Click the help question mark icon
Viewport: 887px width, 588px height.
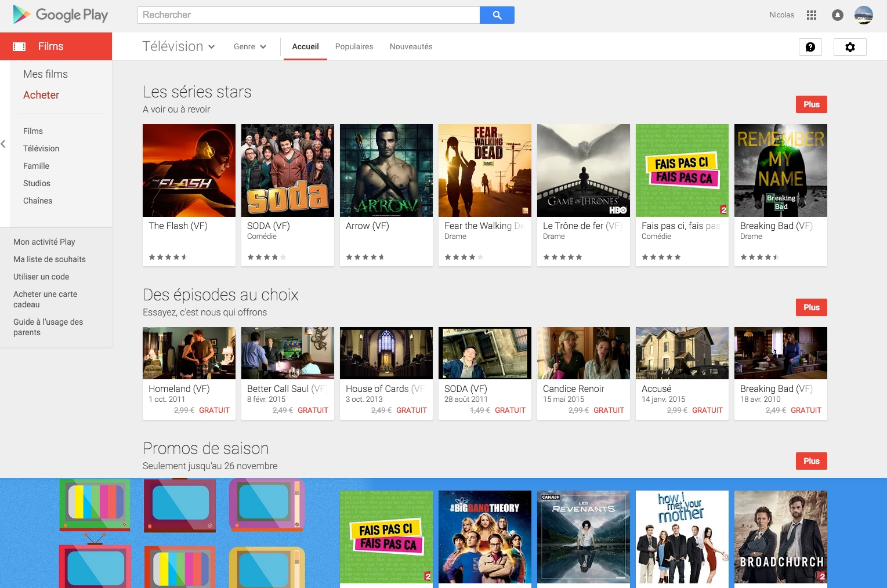810,47
